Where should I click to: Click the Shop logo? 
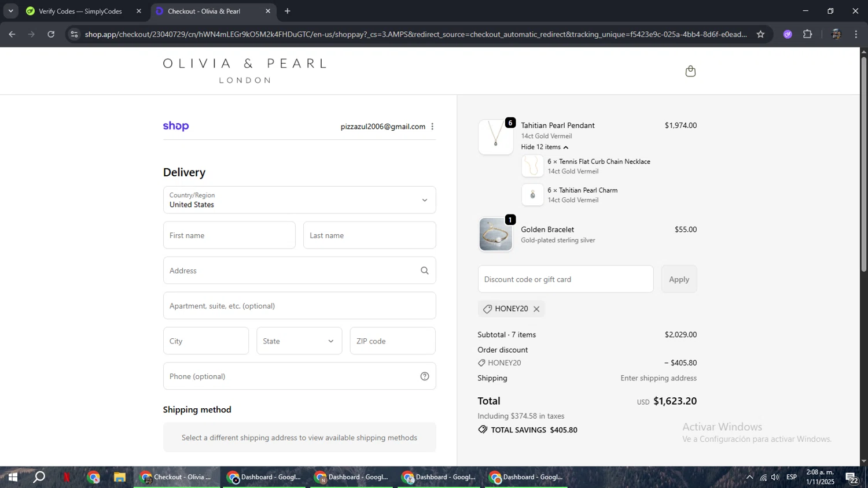pos(176,126)
